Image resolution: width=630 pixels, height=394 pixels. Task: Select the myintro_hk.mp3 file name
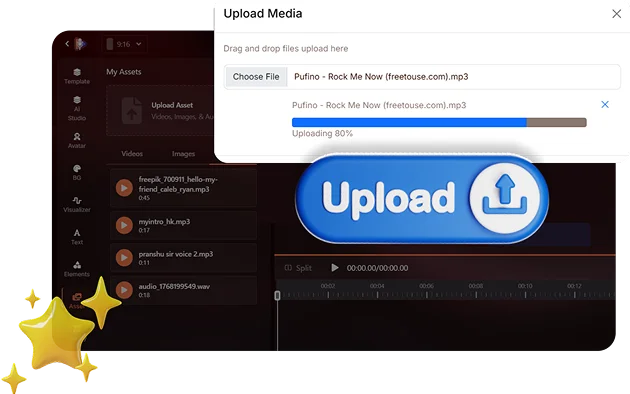coord(164,222)
